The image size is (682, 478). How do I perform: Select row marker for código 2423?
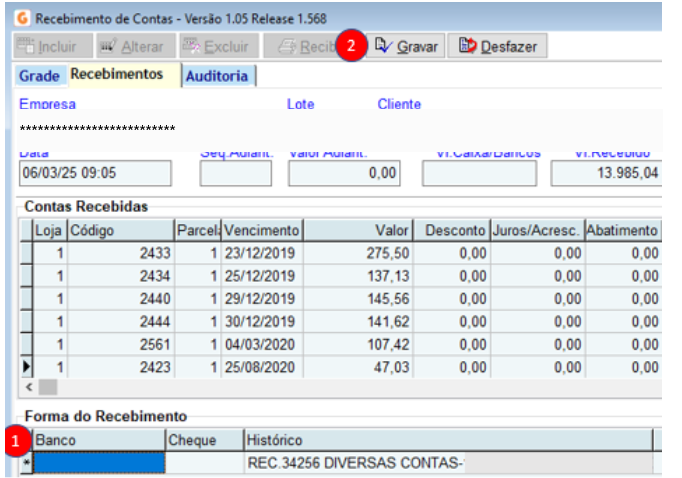click(x=26, y=367)
